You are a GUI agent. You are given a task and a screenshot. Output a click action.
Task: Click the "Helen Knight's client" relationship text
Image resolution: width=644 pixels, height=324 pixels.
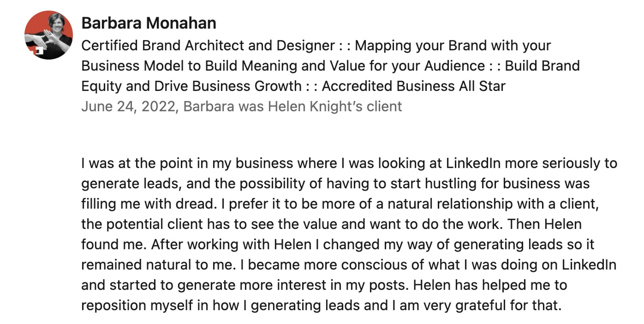pyautogui.click(x=335, y=107)
